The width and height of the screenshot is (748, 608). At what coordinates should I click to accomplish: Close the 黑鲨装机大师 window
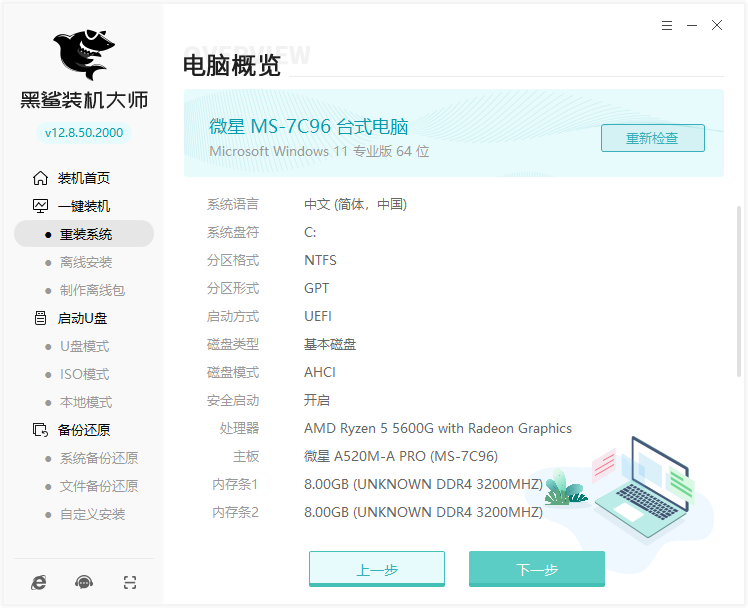pos(717,25)
